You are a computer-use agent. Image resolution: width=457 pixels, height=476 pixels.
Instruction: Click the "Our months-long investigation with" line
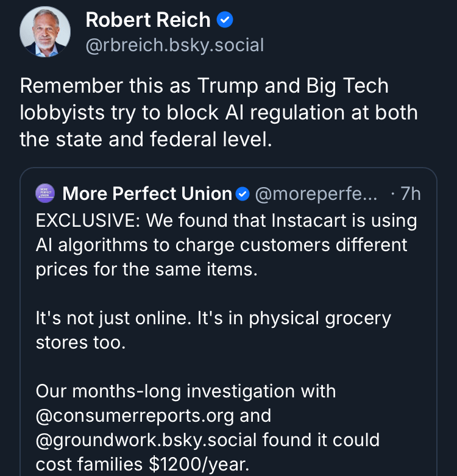[186, 391]
